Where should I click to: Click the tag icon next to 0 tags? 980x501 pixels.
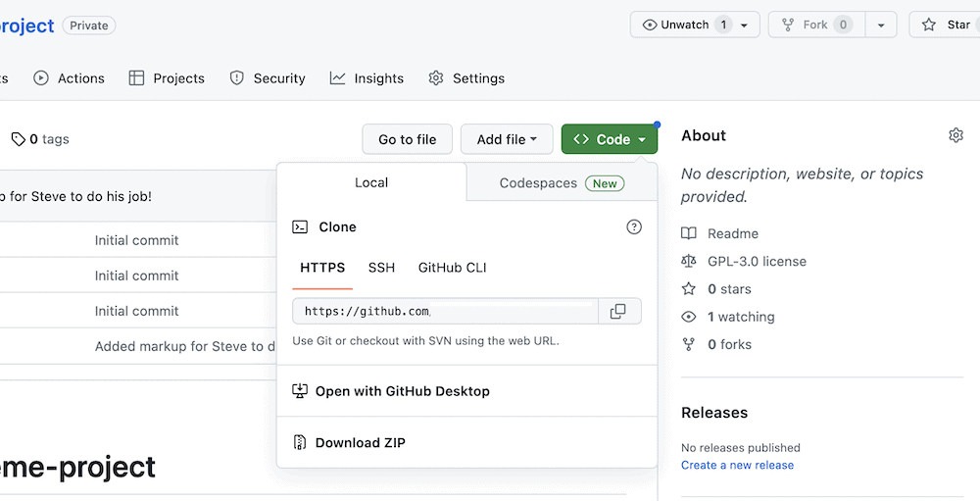[x=18, y=139]
